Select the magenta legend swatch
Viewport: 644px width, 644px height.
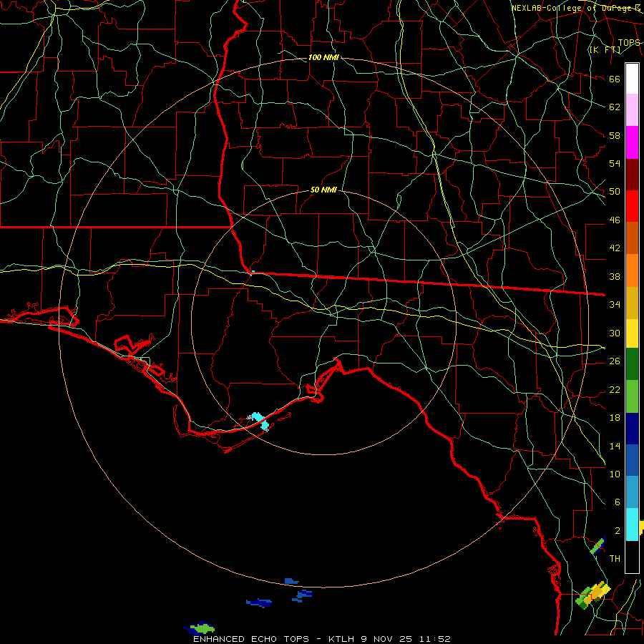(632, 142)
